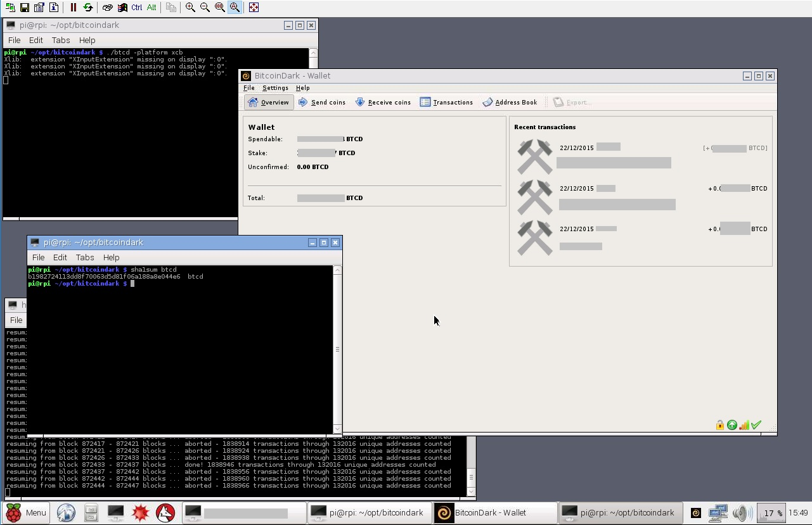Open the Send coins page
Viewport: 812px width, 525px height.
pyautogui.click(x=322, y=102)
